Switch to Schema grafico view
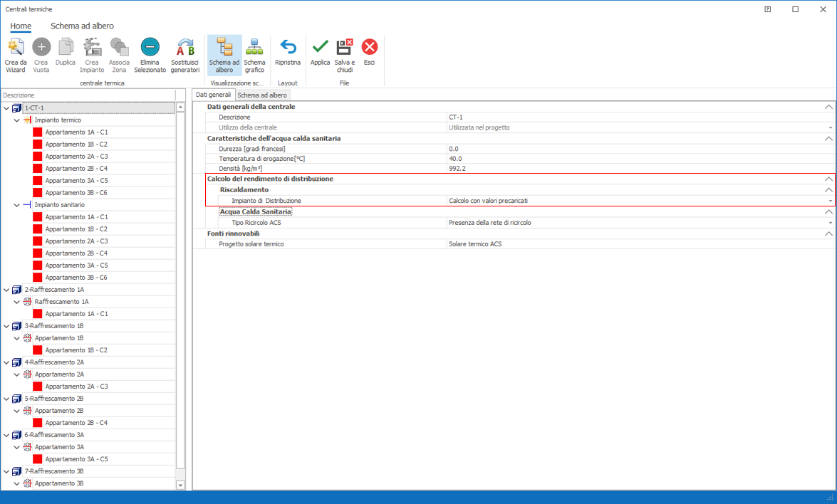Viewport: 837px width, 504px height. (254, 48)
